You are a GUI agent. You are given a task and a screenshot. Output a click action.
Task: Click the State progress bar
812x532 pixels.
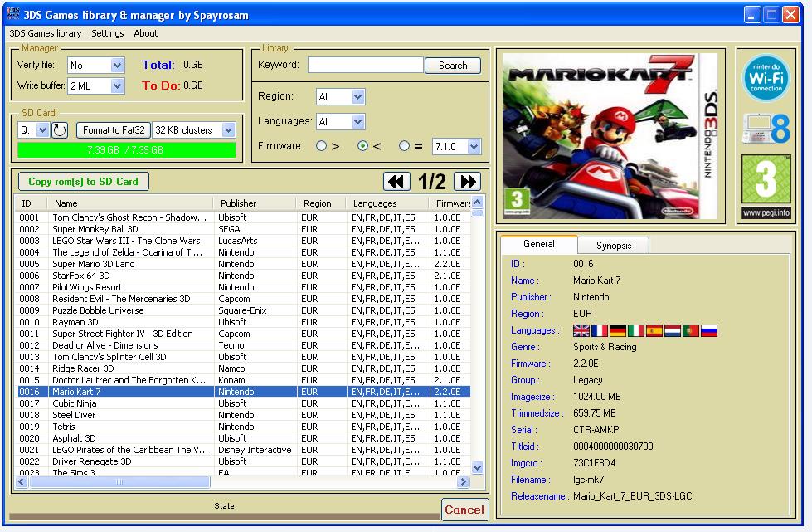coord(224,516)
